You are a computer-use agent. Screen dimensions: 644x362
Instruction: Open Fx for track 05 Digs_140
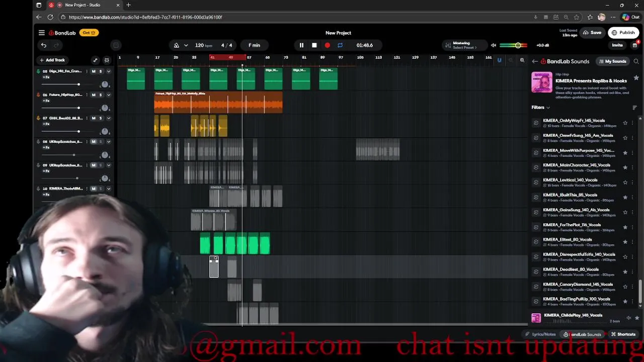46,77
